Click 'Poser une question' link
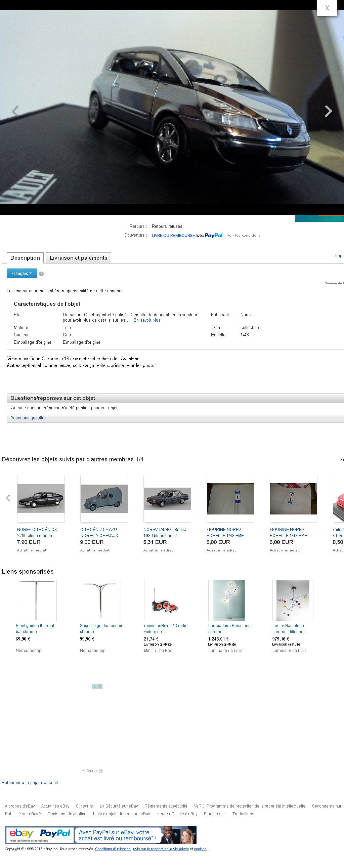 [28, 418]
